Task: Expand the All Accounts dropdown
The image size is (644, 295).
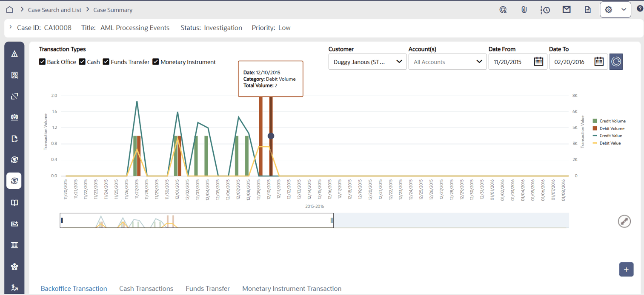Action: pyautogui.click(x=447, y=62)
